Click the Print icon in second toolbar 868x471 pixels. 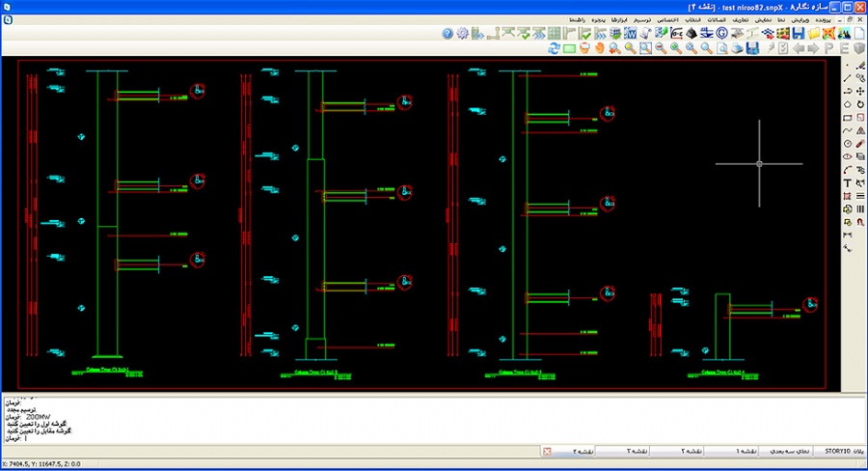pos(736,47)
